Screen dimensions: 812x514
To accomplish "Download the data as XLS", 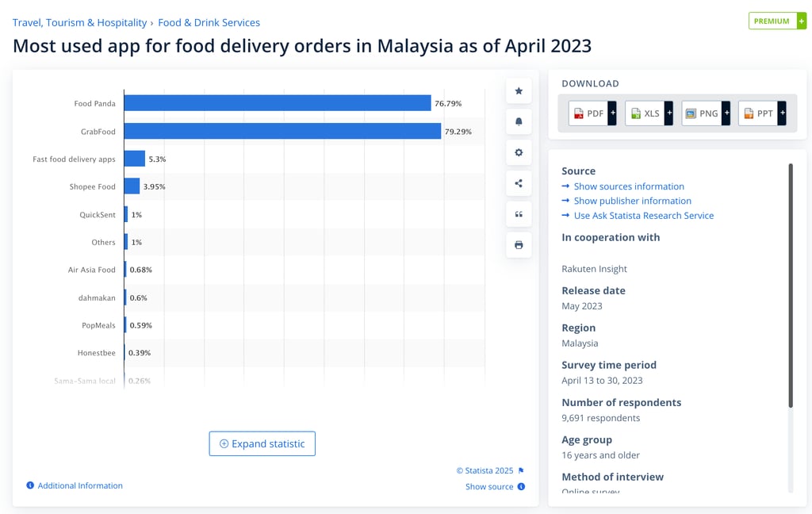I will click(x=644, y=113).
